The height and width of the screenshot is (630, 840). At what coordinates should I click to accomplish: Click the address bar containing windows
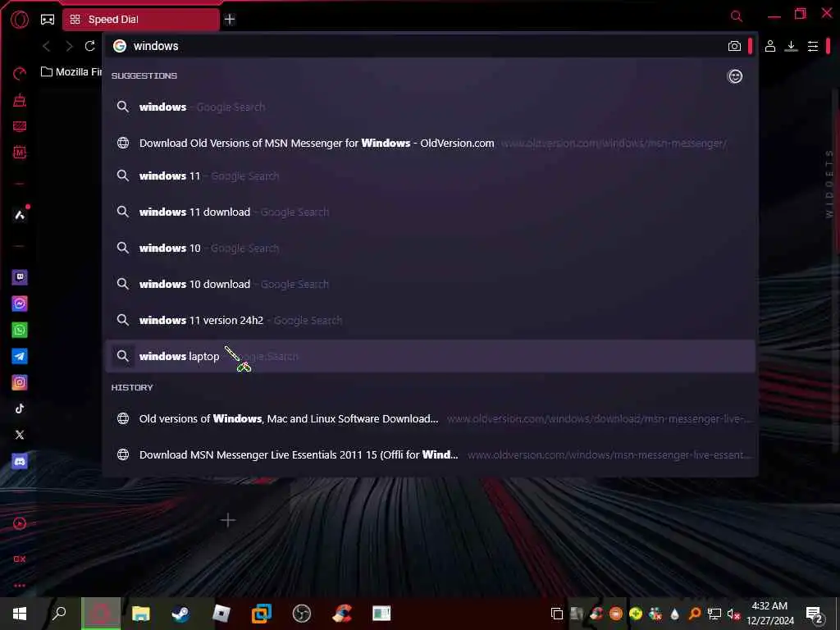coord(418,46)
